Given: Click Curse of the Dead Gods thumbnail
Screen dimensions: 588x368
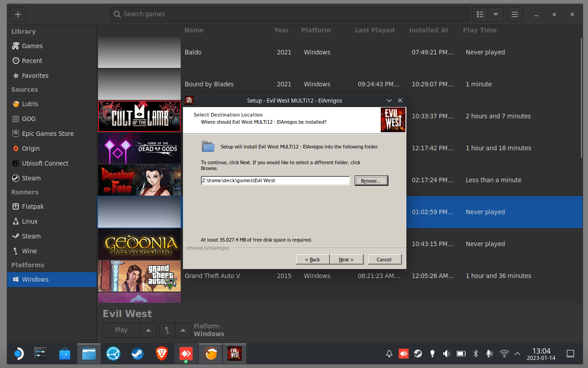Looking at the screenshot, I should click(139, 148).
